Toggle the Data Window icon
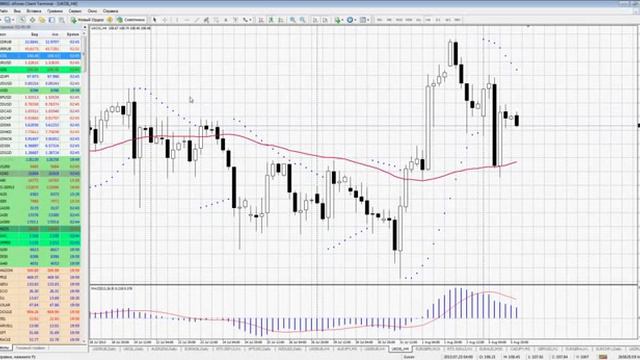The width and height of the screenshot is (640, 360). [x=32, y=20]
